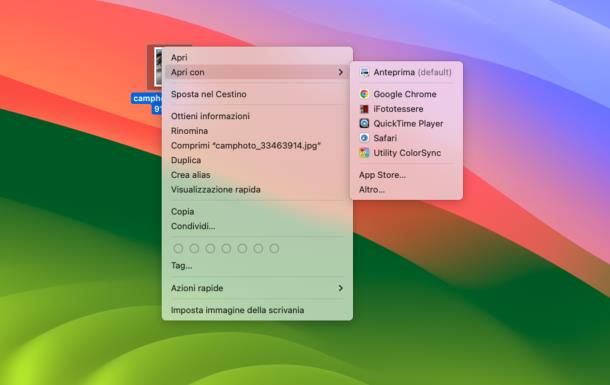Choose Imposta immagine della scrivania
The image size is (610, 385).
pos(257,310)
